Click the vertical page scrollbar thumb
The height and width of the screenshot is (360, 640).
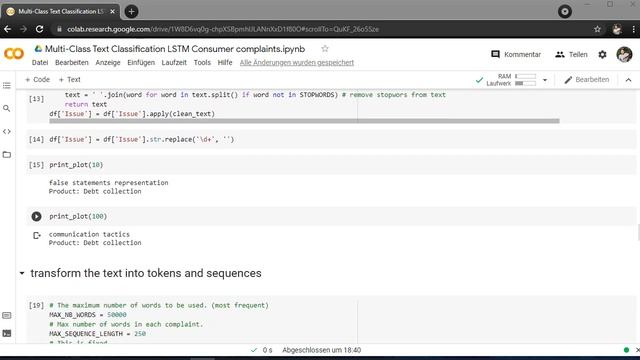pyautogui.click(x=638, y=232)
